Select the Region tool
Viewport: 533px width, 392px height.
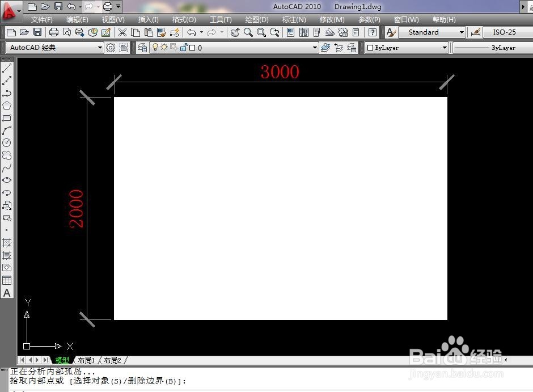[x=7, y=268]
